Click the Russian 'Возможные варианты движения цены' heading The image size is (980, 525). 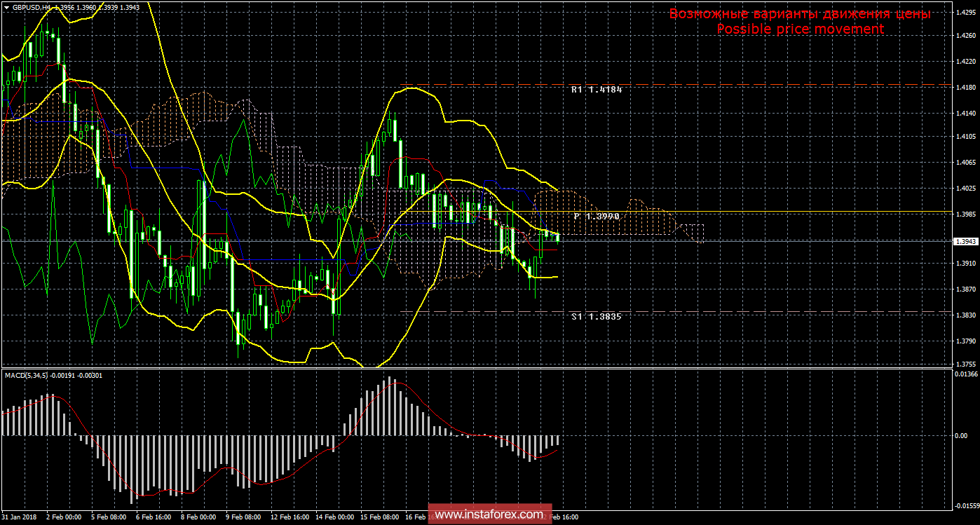pyautogui.click(x=800, y=13)
